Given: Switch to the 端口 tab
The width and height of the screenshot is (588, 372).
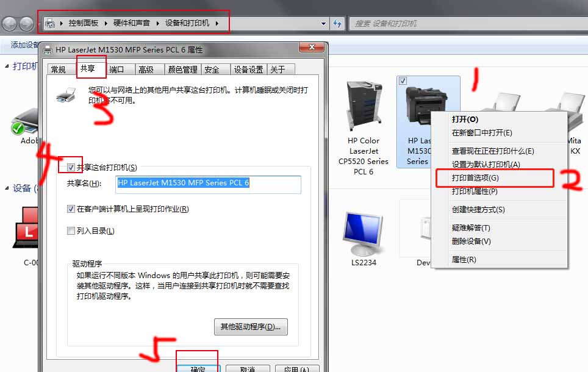Looking at the screenshot, I should (x=117, y=70).
